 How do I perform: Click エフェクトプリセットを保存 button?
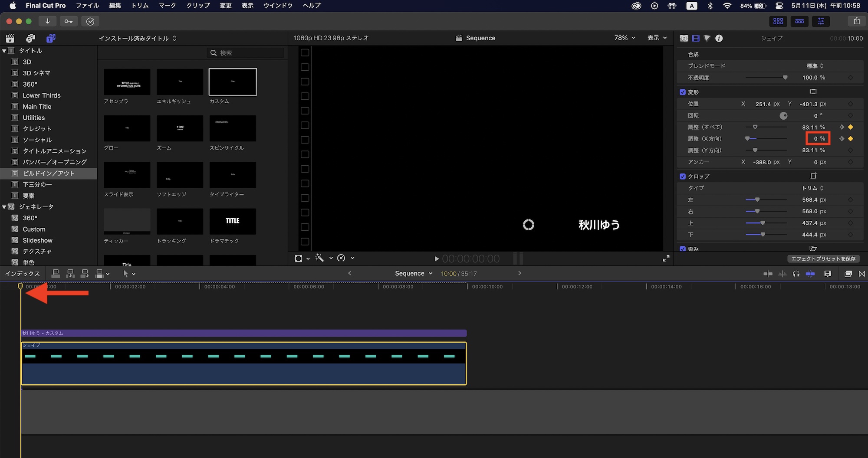823,258
